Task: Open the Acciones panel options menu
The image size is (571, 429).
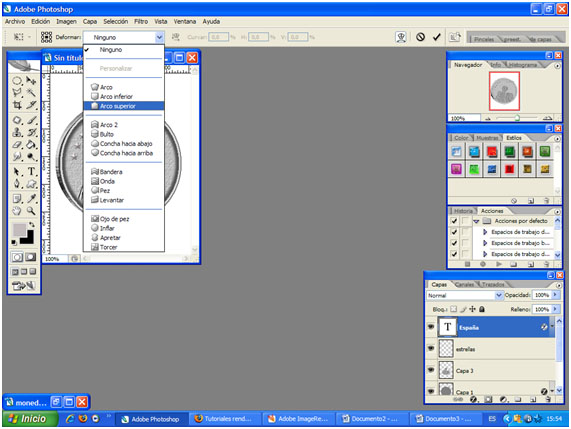Action: coord(557,212)
